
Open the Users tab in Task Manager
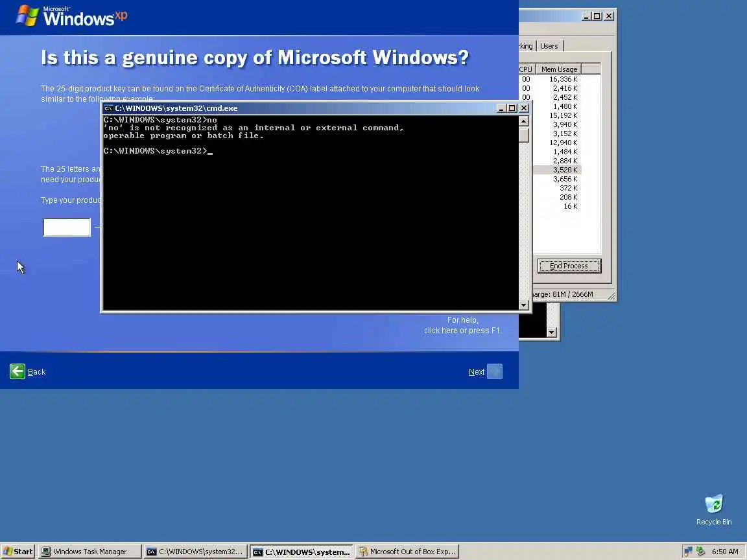point(550,46)
